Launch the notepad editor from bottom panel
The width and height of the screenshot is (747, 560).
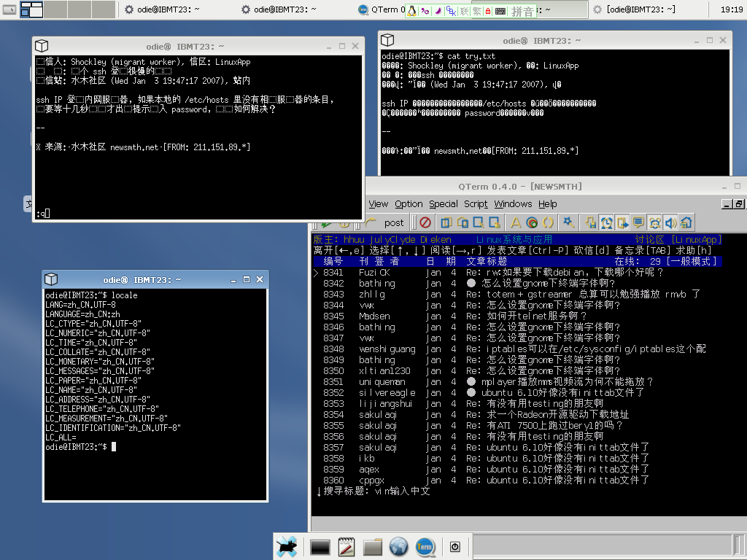347,547
